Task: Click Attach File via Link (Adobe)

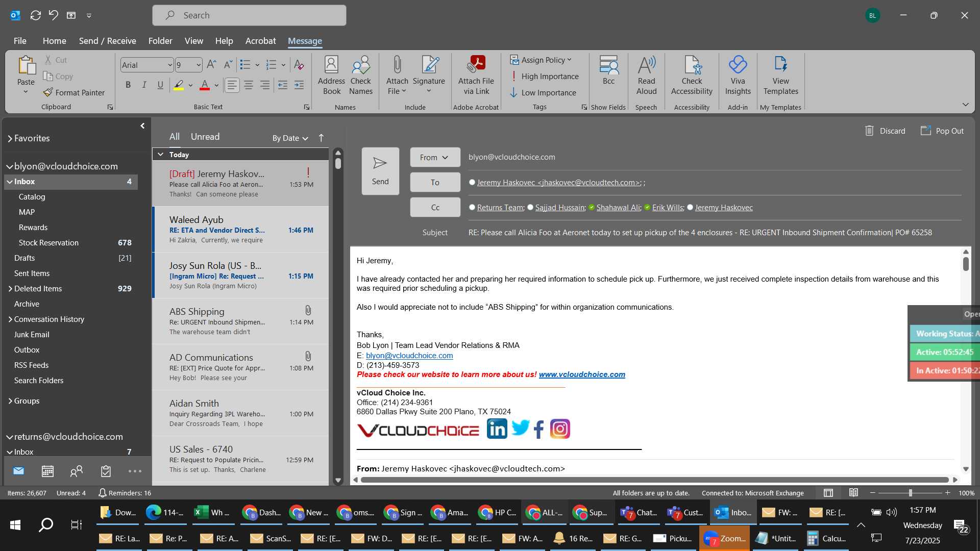Action: click(476, 76)
